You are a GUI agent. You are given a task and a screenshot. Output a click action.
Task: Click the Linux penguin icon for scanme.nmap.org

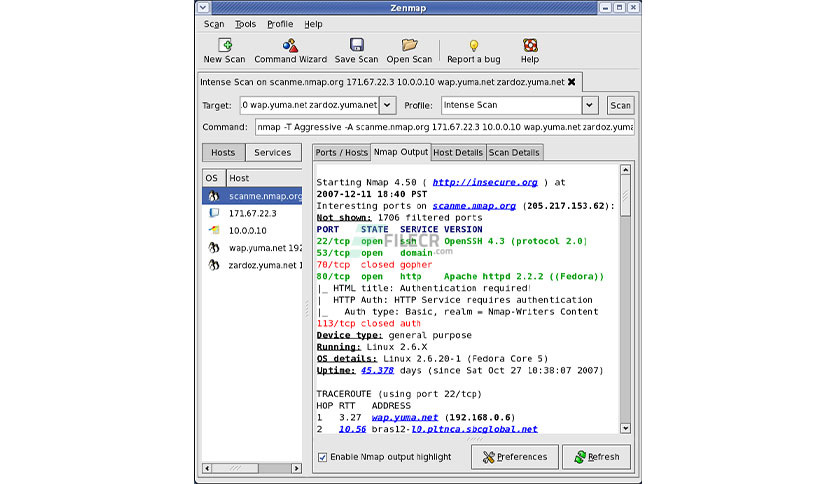214,196
